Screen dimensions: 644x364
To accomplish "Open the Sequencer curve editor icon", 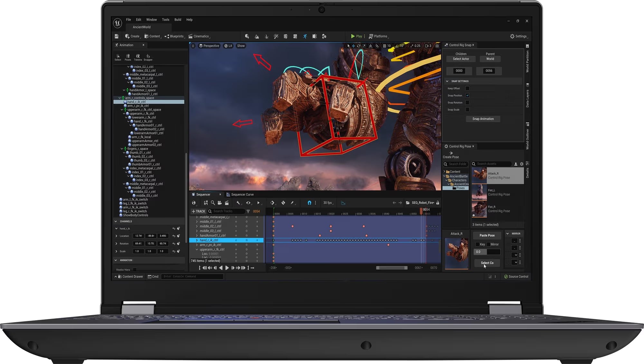I will point(343,203).
